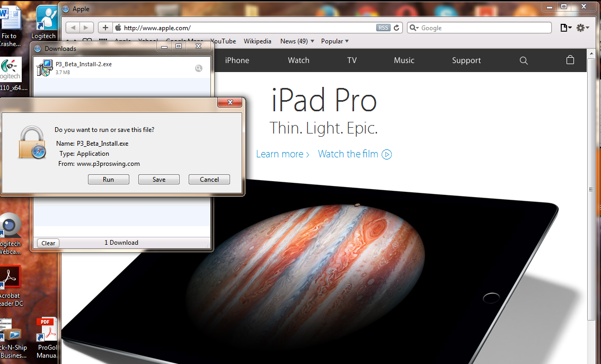Click the www.p3proswing.com source text
The height and width of the screenshot is (364, 601).
click(x=108, y=164)
